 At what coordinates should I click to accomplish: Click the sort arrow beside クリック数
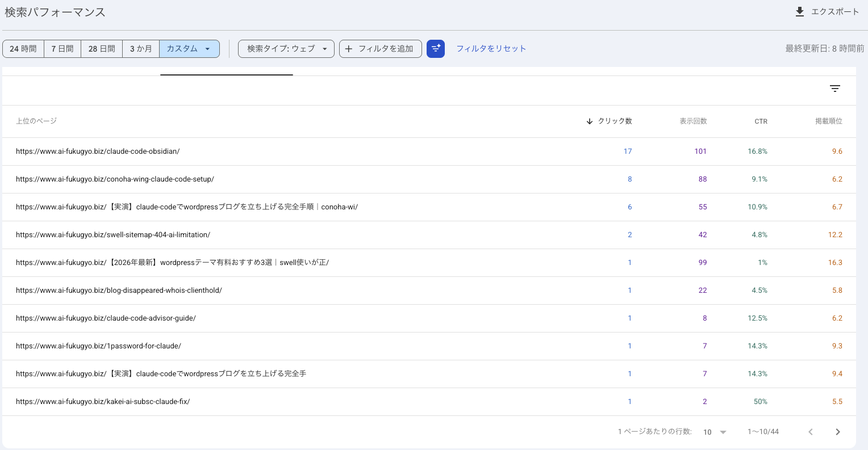590,121
